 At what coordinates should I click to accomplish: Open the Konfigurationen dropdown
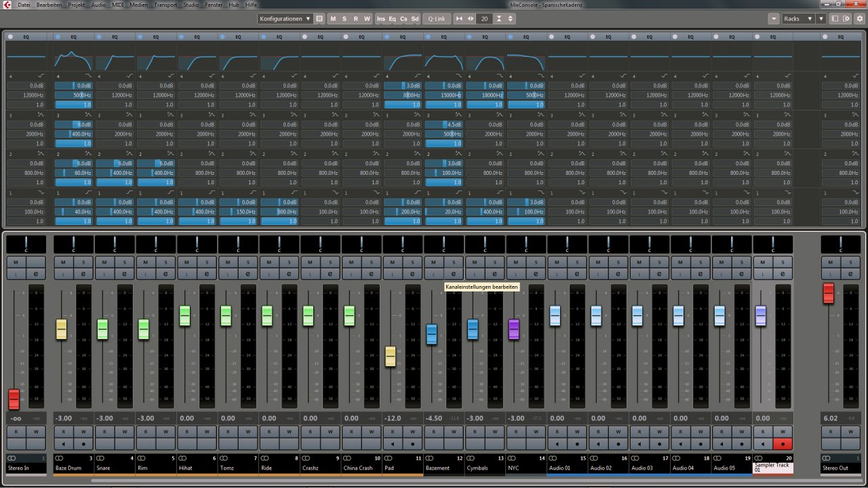[285, 19]
